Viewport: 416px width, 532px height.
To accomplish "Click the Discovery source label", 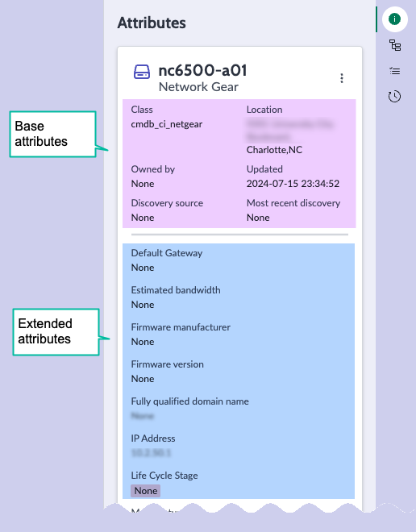I will [167, 203].
